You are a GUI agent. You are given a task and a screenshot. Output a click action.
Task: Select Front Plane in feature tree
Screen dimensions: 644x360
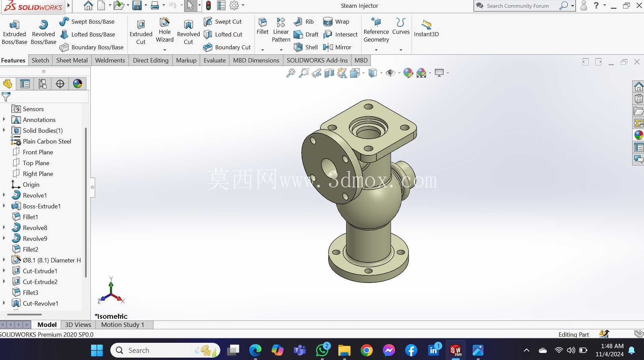click(x=38, y=152)
